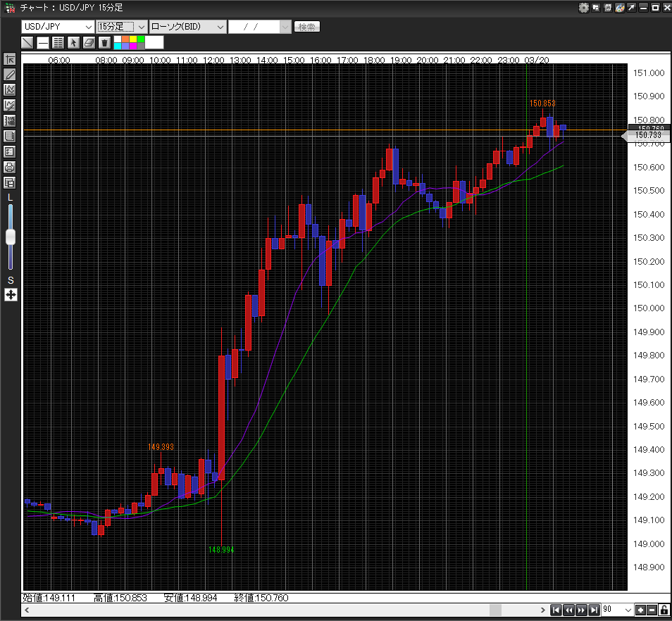Jump to the first bar with skip-back button

pos(556,610)
